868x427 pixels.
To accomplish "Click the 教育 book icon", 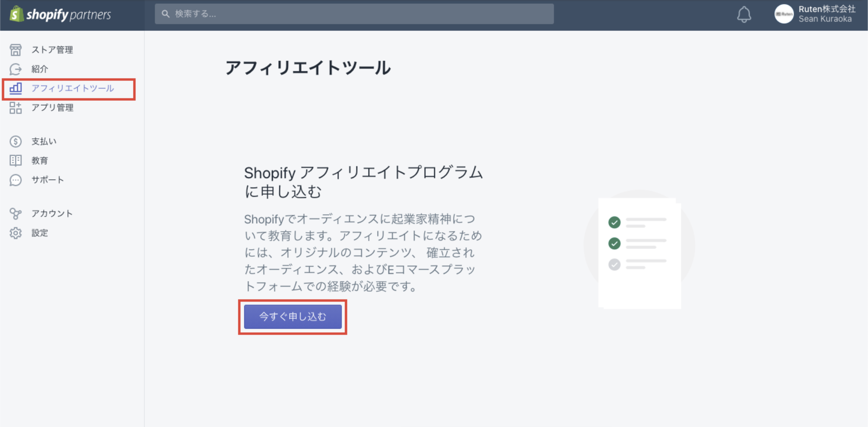I will click(x=15, y=161).
